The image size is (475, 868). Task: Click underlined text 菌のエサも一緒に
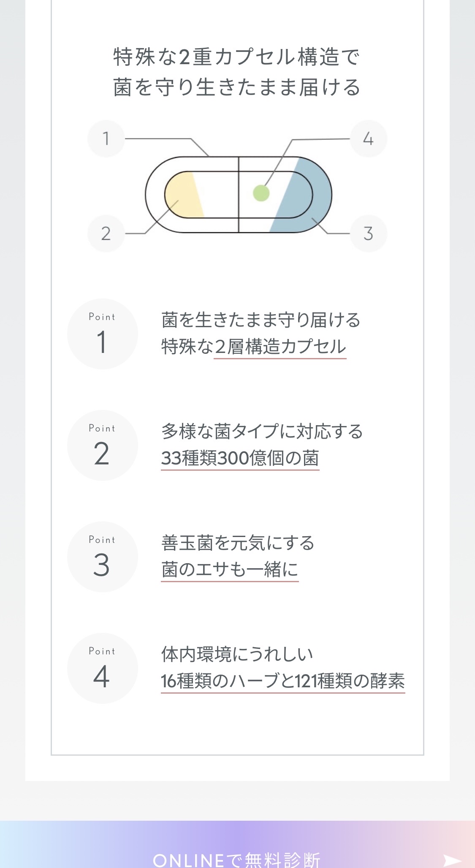click(230, 570)
